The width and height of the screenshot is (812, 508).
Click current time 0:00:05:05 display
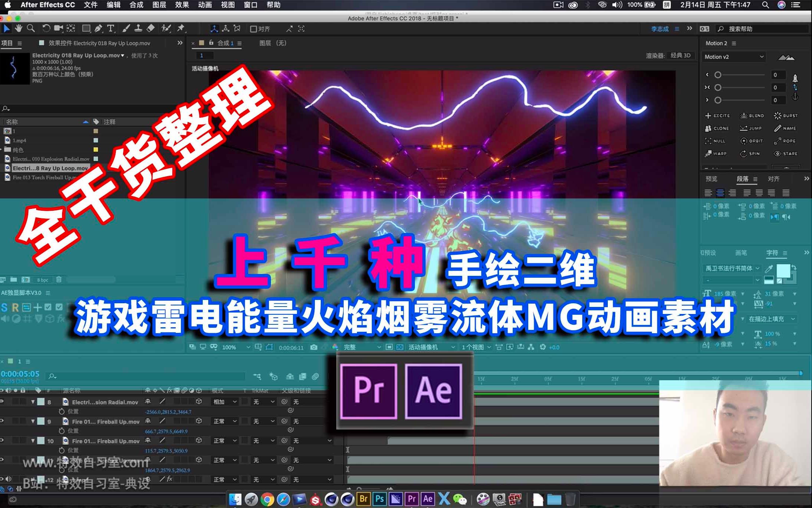click(20, 374)
